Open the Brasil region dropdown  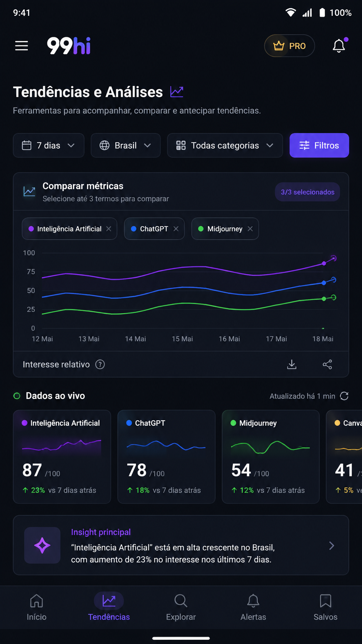tap(125, 145)
